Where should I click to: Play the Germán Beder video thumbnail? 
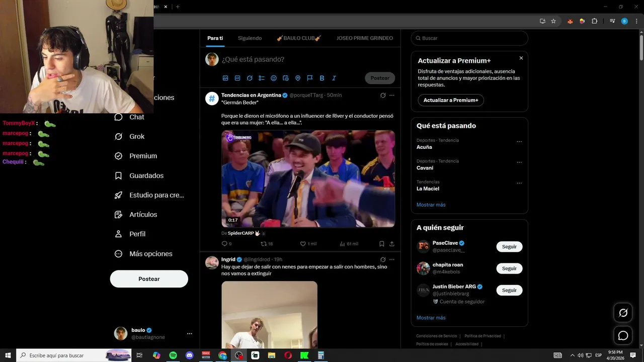coord(308,179)
